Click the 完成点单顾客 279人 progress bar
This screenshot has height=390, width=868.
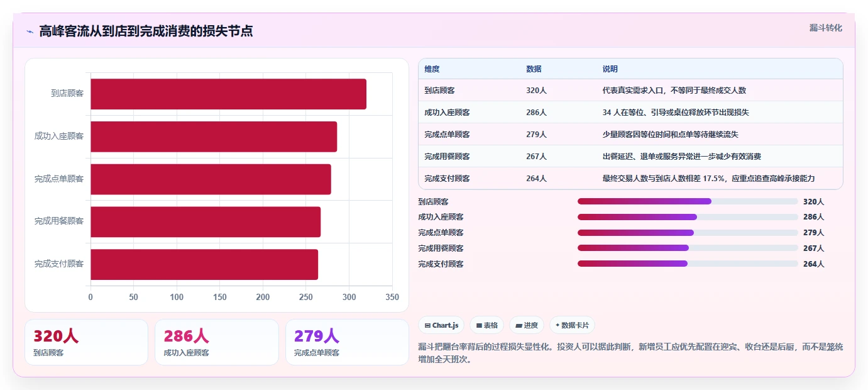click(x=688, y=233)
